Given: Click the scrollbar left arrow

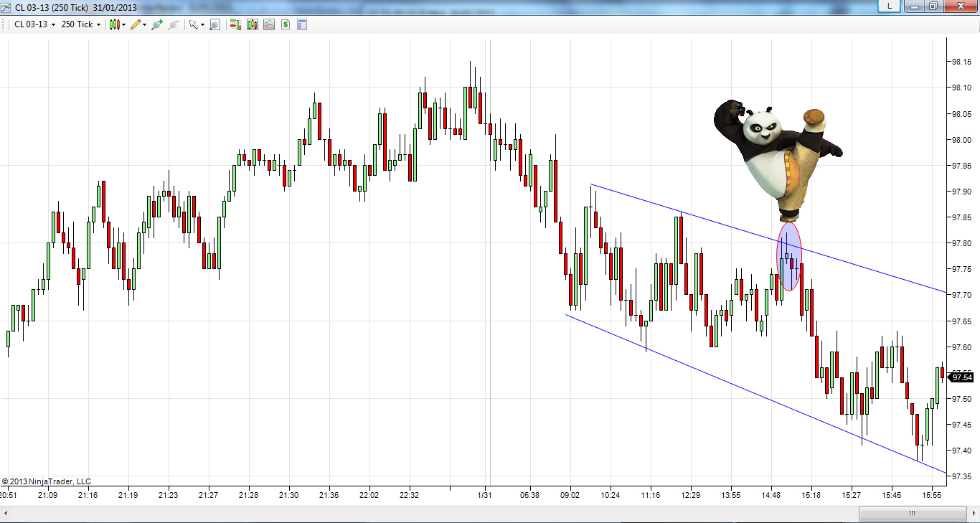Looking at the screenshot, I should pyautogui.click(x=6, y=514).
